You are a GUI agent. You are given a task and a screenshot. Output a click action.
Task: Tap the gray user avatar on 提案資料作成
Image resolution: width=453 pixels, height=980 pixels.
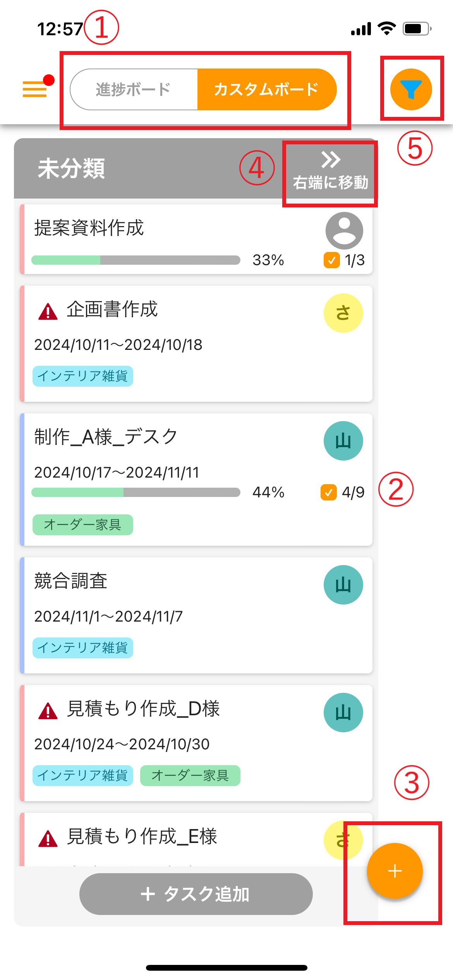[344, 231]
